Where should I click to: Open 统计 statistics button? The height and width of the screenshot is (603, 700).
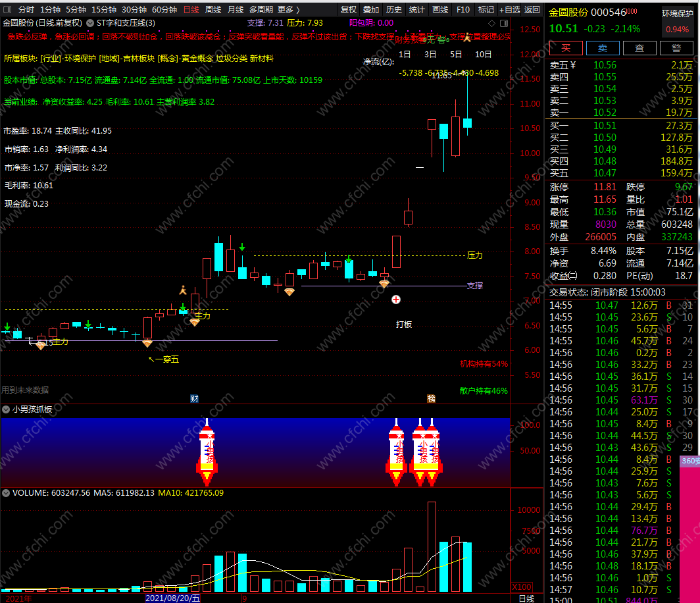tap(417, 9)
